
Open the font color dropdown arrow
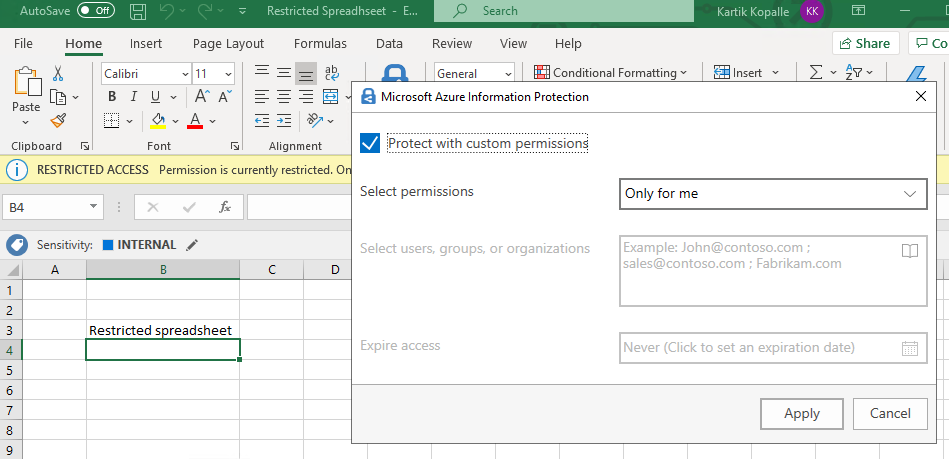(212, 121)
